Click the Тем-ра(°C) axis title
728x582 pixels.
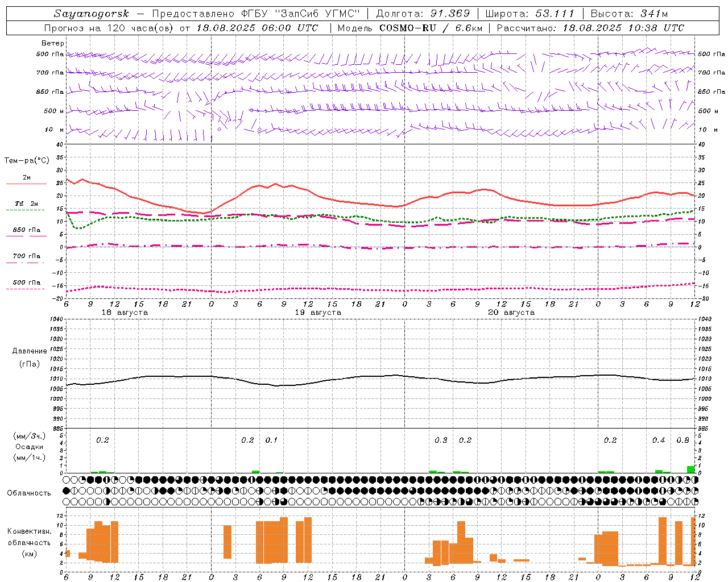(x=27, y=161)
